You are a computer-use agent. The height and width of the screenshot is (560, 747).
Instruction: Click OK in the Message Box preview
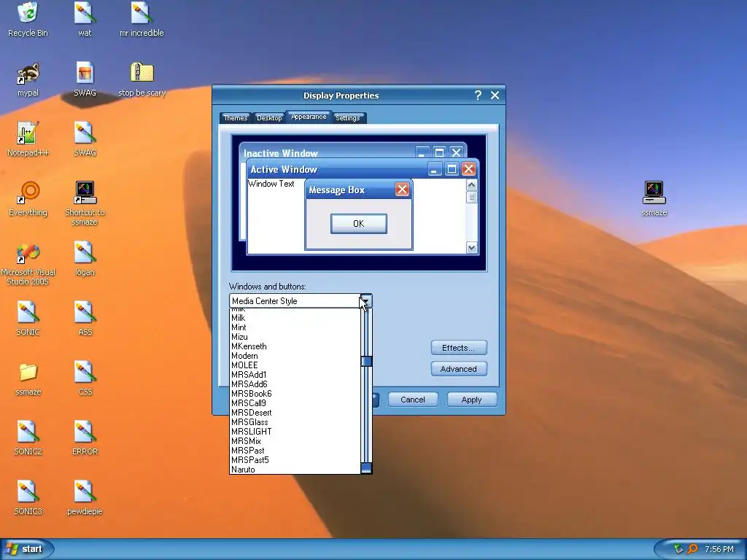[359, 224]
